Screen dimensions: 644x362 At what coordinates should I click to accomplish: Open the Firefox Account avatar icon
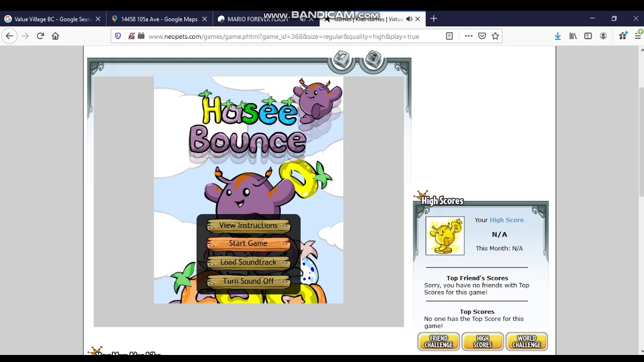603,36
